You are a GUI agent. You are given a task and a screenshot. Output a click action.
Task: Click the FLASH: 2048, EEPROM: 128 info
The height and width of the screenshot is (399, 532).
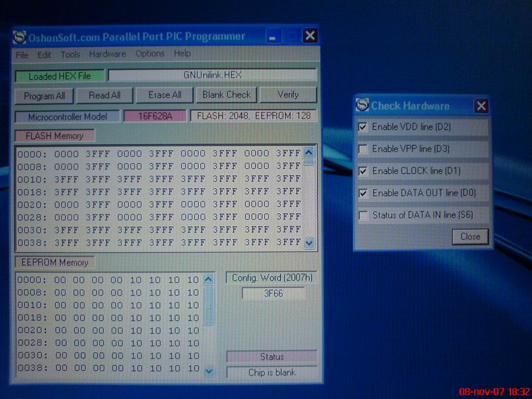254,115
